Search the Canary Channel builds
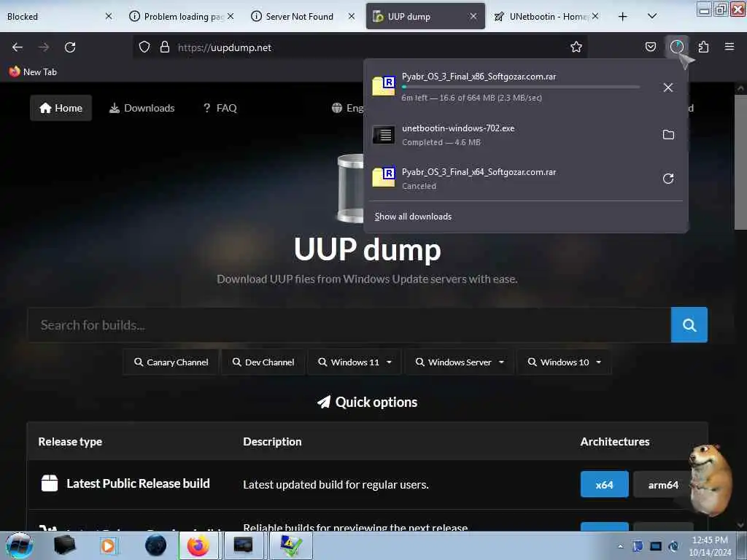The height and width of the screenshot is (560, 747). point(171,362)
